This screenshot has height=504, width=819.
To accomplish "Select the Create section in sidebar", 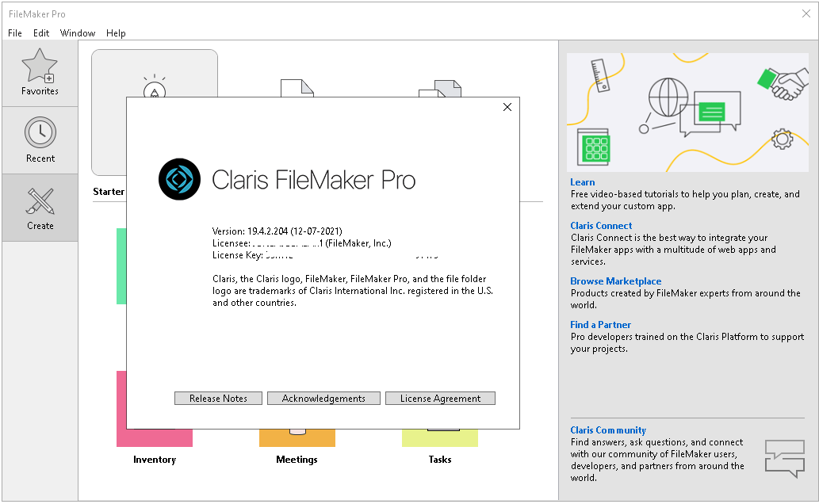I will pos(40,208).
